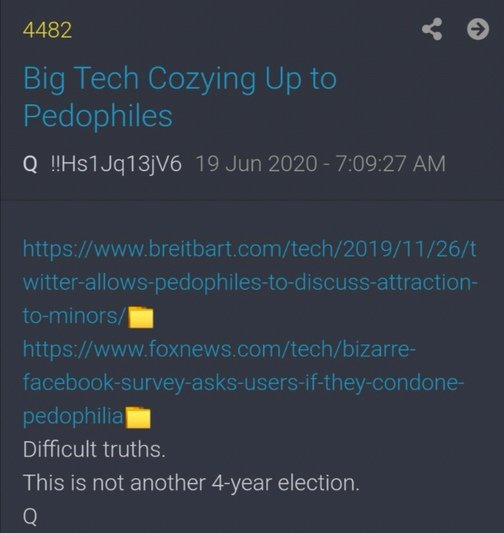Screen dimensions: 504x533
Task: Click the 'to-minors/' end of the link
Action: [74, 316]
